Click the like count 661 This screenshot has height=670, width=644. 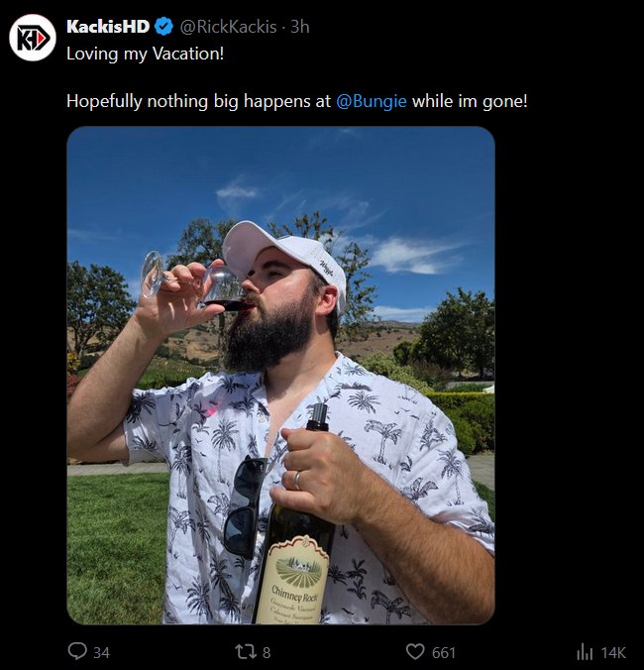[444, 652]
